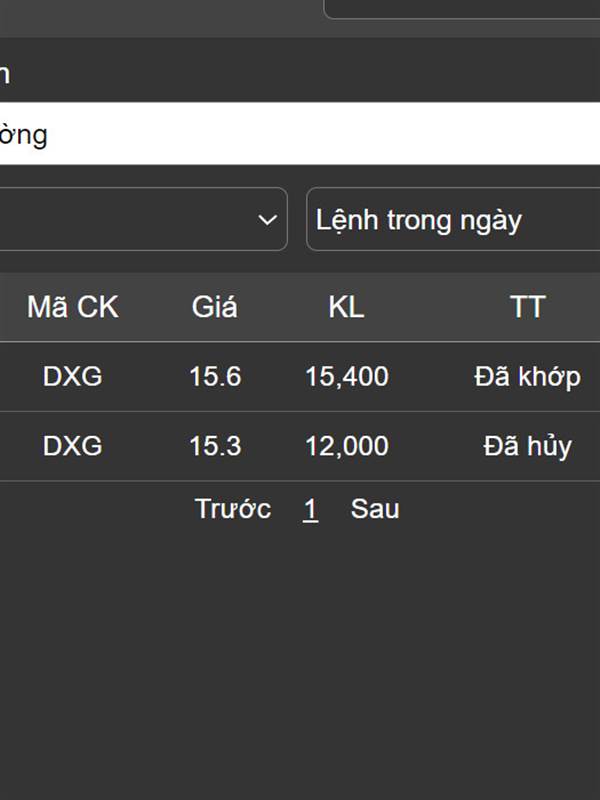Go to previous page with "Trước"
The height and width of the screenshot is (800, 600).
pos(233,509)
